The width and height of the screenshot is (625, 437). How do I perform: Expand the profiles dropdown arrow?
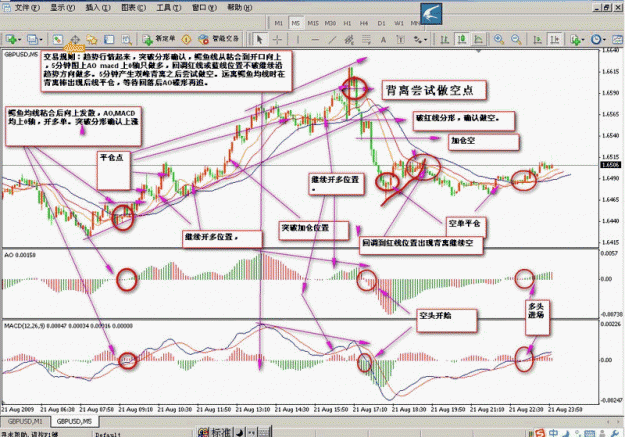click(41, 39)
